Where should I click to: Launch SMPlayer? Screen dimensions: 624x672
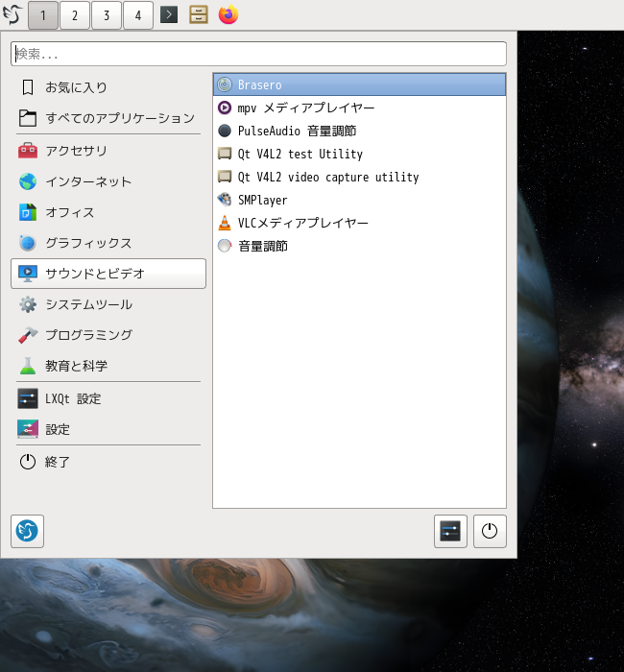(262, 200)
